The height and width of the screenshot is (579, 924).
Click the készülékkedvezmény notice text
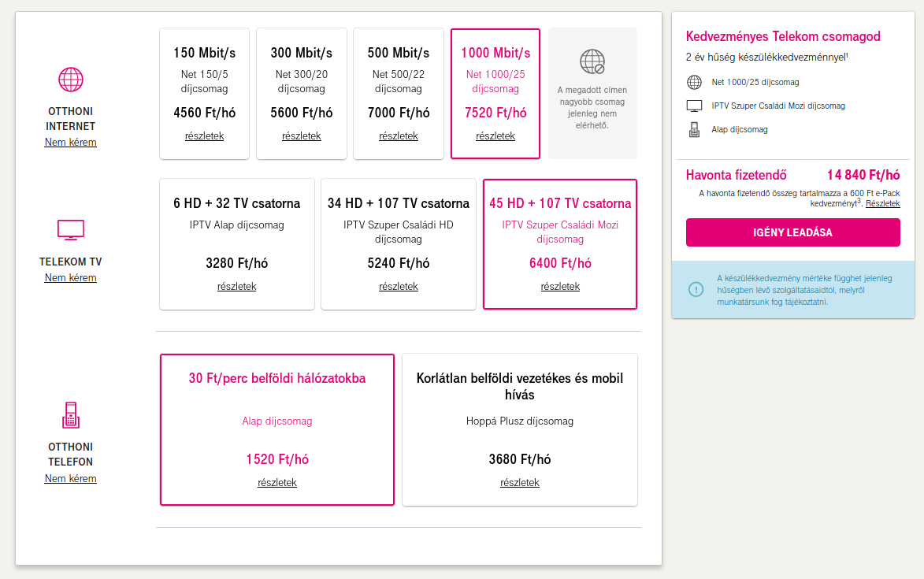click(x=804, y=290)
